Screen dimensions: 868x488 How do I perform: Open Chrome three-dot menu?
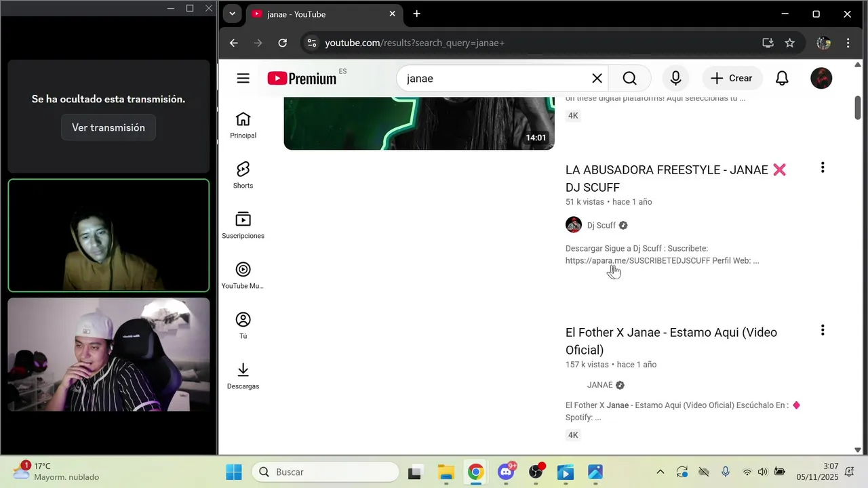[848, 43]
